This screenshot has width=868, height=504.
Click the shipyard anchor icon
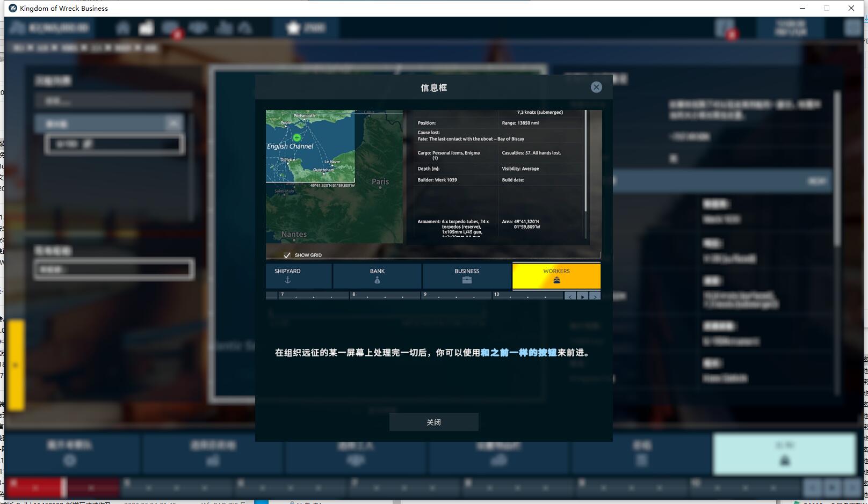[287, 280]
